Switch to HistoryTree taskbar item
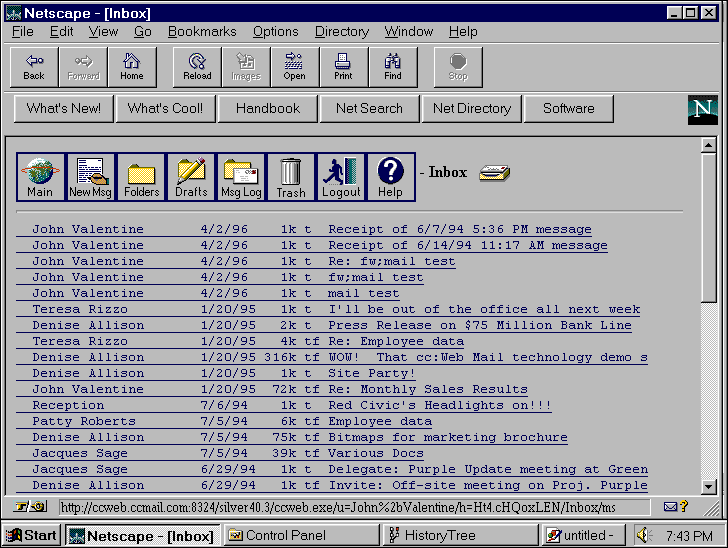The image size is (728, 548). pyautogui.click(x=461, y=535)
